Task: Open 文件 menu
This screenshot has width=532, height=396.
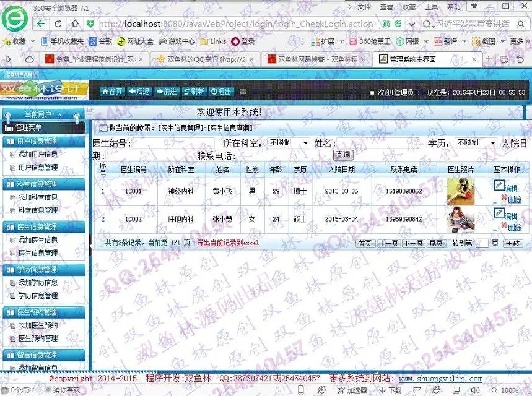Action: point(364,7)
